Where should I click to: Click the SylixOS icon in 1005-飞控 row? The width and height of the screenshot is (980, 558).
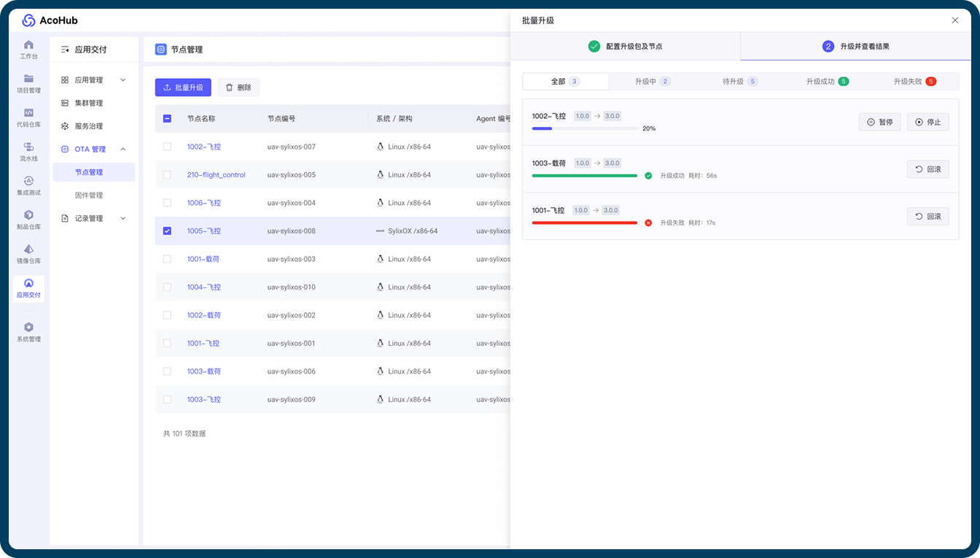pos(380,231)
